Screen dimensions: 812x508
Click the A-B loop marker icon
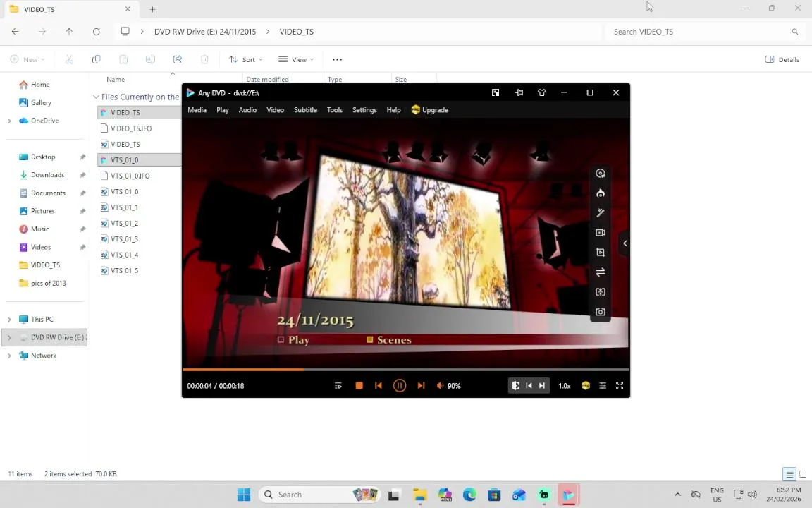coord(516,386)
